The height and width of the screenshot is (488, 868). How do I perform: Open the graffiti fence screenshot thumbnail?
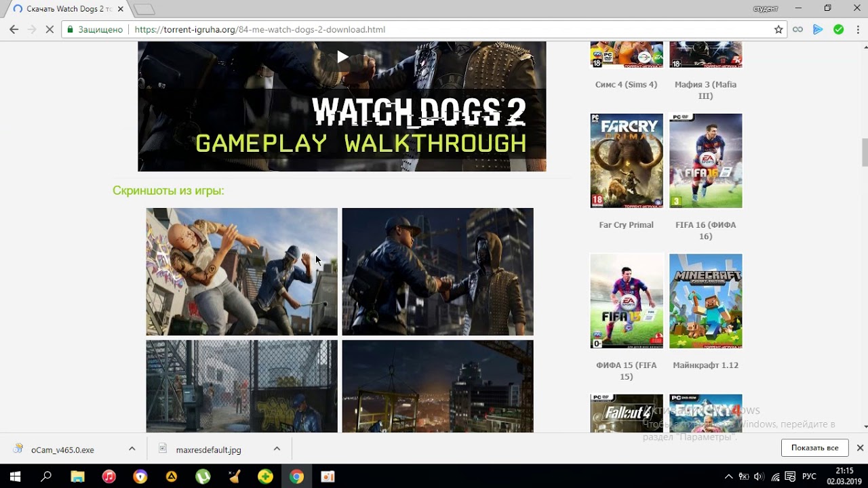(x=241, y=386)
